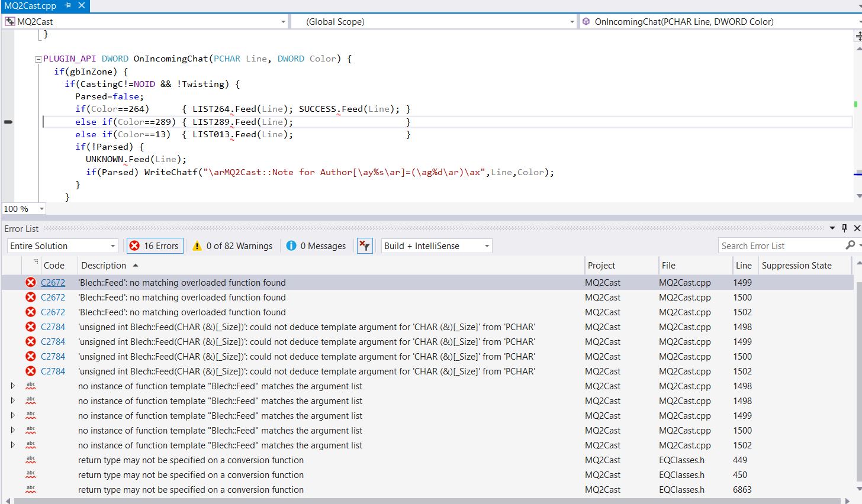Sort by the Project column header
The image size is (862, 504).
(x=621, y=266)
